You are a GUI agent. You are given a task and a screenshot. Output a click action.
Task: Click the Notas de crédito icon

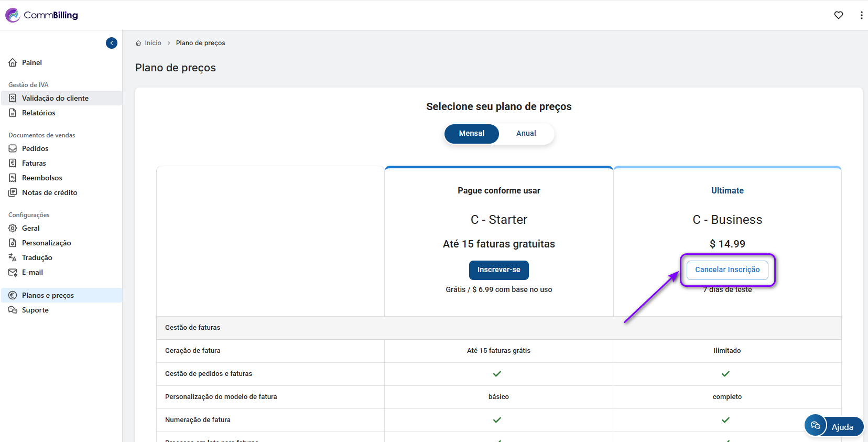pos(13,192)
